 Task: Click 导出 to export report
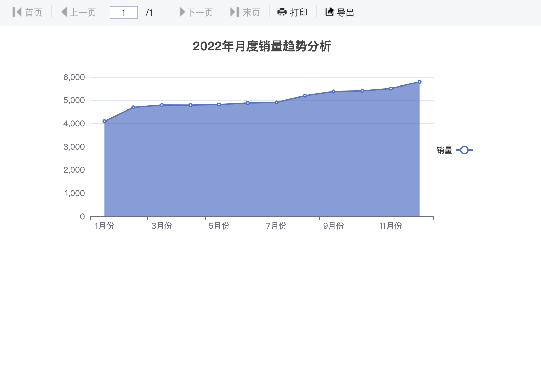(339, 12)
